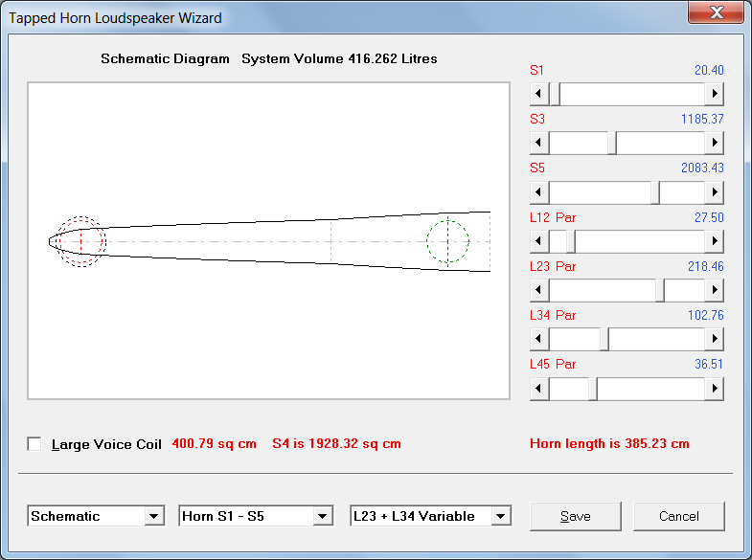Screen dimensions: 752x560
Task: Click the L23 value 218.46
Action: pos(705,266)
